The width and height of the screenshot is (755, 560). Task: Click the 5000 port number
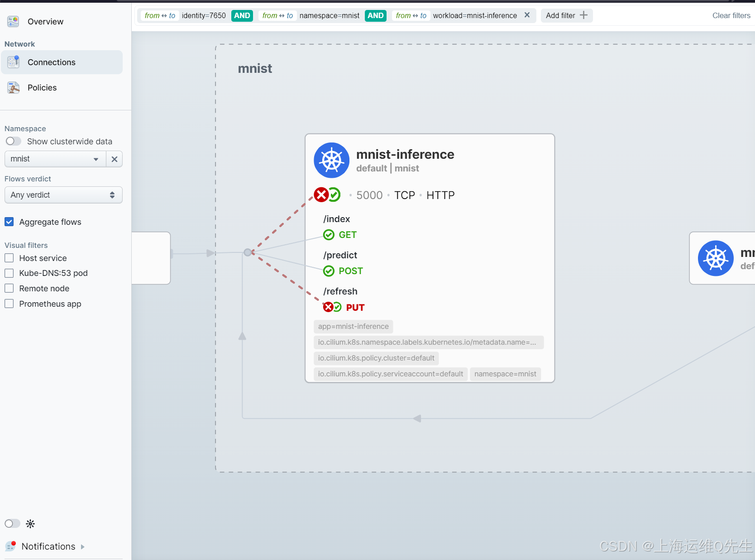coord(369,195)
